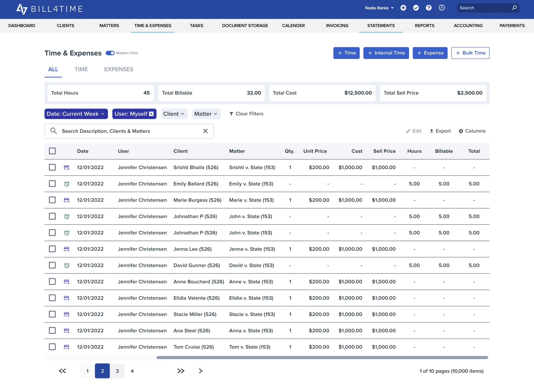This screenshot has width=534, height=392.
Task: Open the Nadia Banks user menu
Action: click(379, 8)
